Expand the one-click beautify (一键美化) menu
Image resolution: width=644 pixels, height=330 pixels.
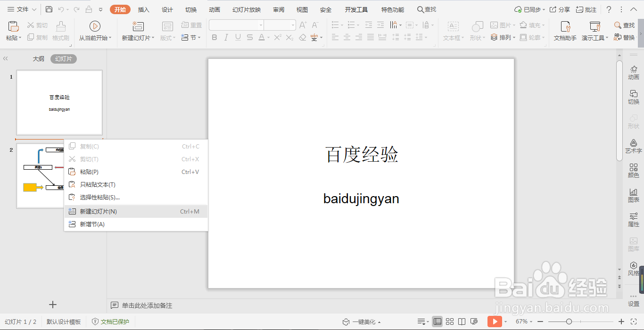click(x=362, y=322)
